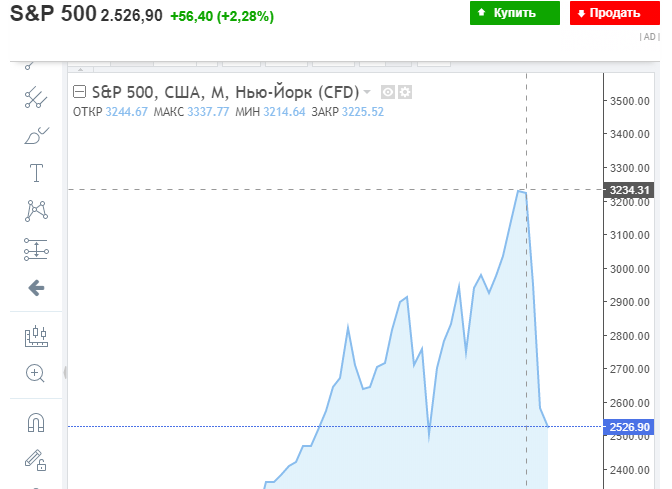Open the candlestick measure tool
Image resolution: width=672 pixels, height=489 pixels.
pyautogui.click(x=36, y=336)
